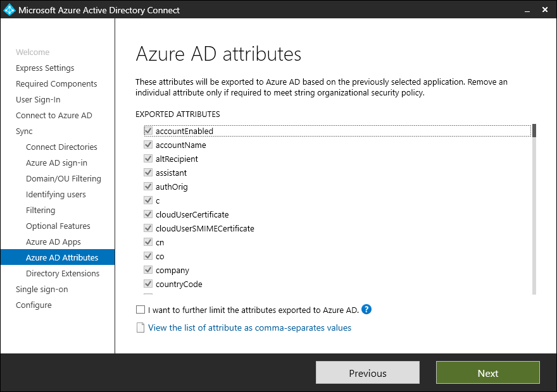Viewport: 557px width, 392px height.
Task: Go back with the Previous button
Action: pyautogui.click(x=368, y=373)
